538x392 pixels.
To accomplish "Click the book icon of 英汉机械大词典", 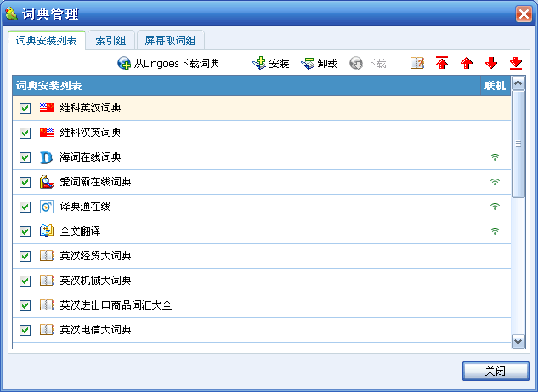I will [46, 281].
